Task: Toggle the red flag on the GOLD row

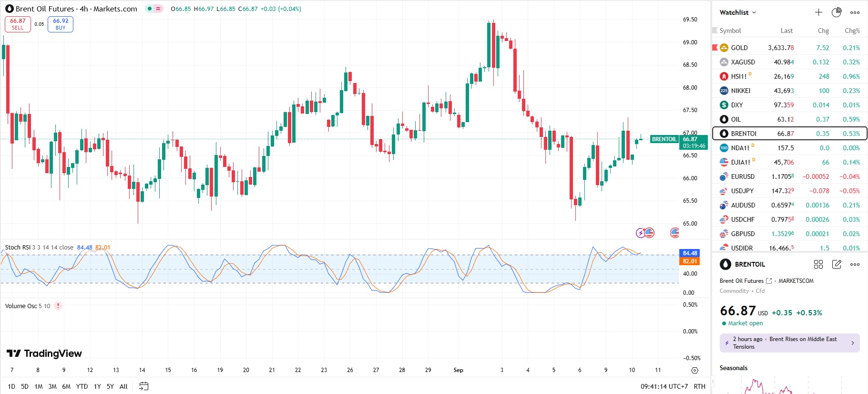Action: click(x=715, y=48)
